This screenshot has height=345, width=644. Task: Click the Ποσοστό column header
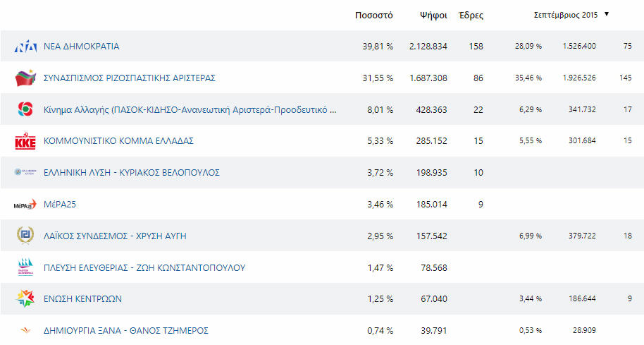pyautogui.click(x=373, y=16)
